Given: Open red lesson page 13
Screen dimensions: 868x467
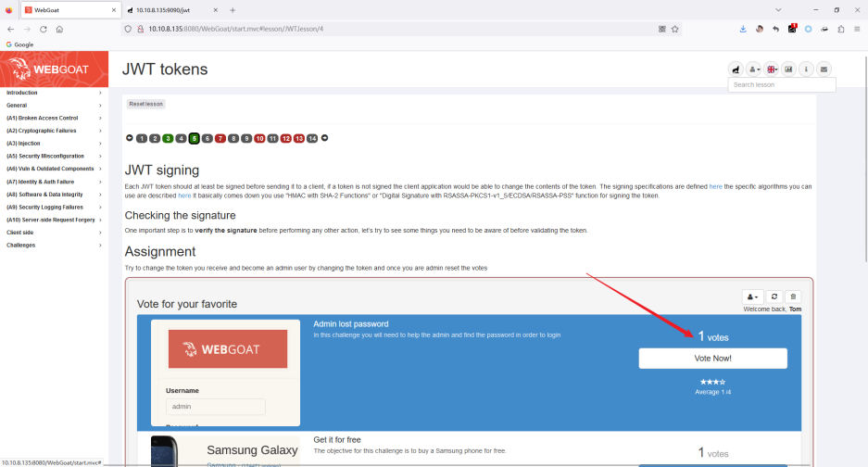Looking at the screenshot, I should (x=299, y=138).
